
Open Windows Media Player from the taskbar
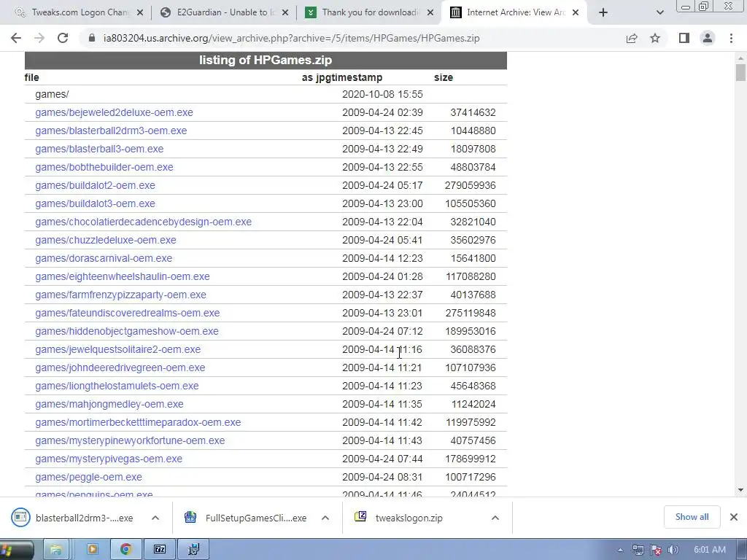coord(92,550)
